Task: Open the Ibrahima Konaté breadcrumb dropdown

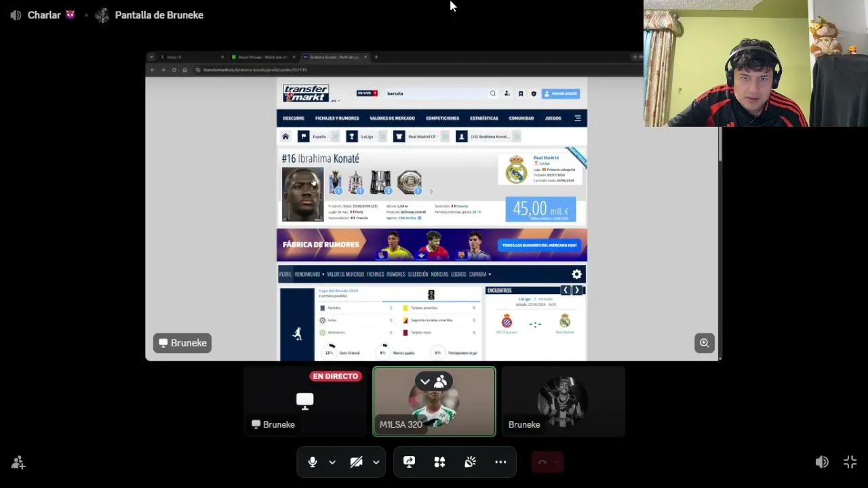Action: [516, 136]
